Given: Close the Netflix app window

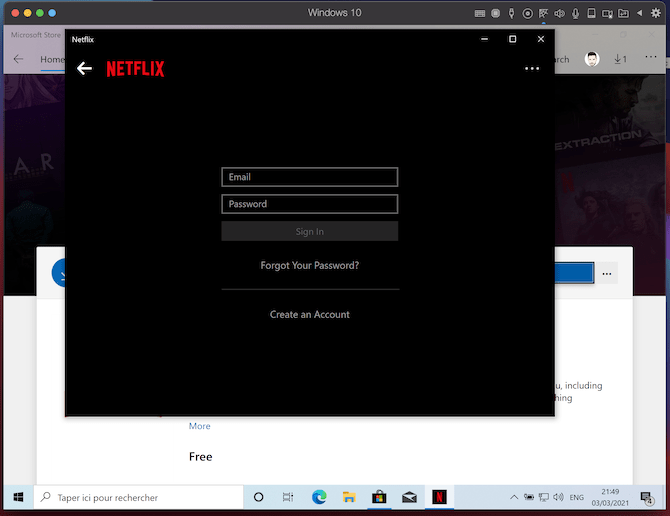Looking at the screenshot, I should [x=541, y=39].
